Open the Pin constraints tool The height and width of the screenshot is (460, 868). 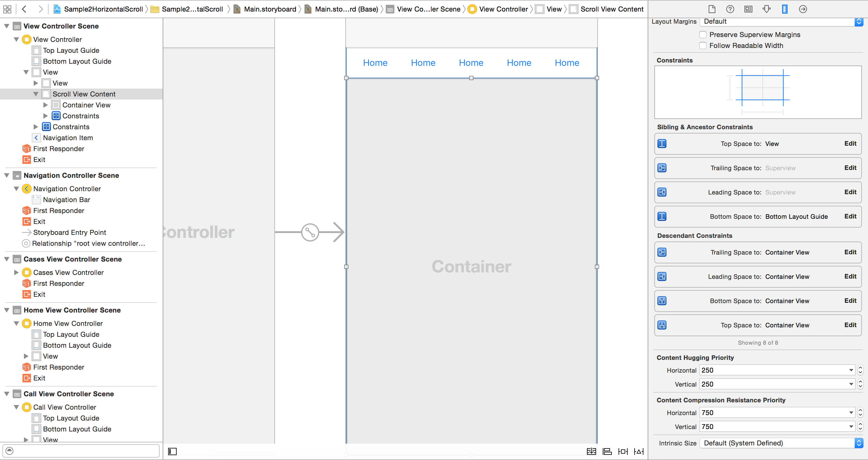pos(623,451)
